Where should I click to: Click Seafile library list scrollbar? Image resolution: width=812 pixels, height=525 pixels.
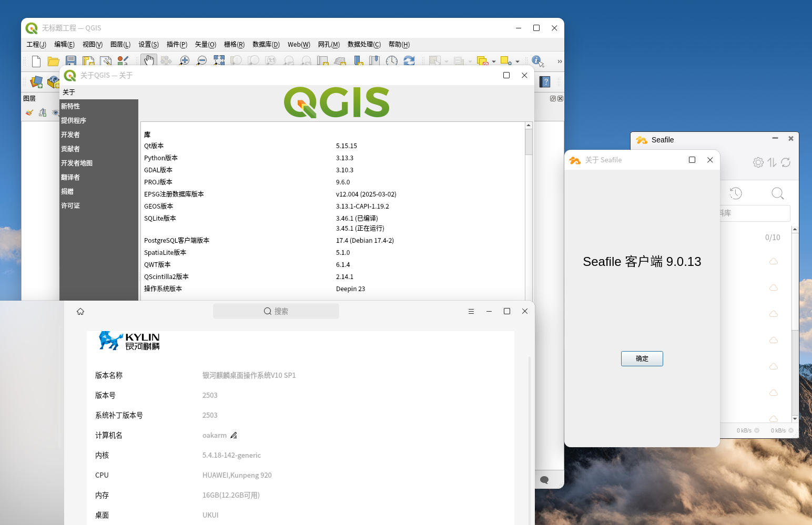click(x=795, y=282)
